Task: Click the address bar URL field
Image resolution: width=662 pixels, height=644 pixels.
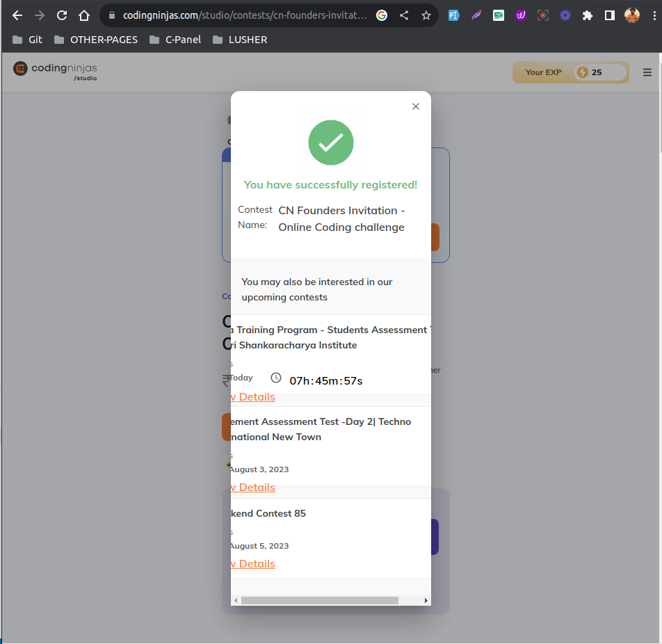Action: pyautogui.click(x=245, y=15)
